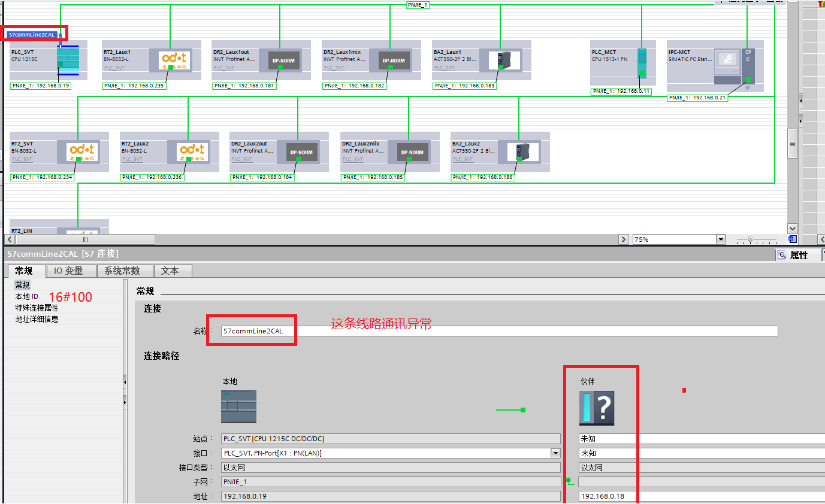Switch to the IO 变量 tab
This screenshot has height=504, width=825.
tap(68, 271)
